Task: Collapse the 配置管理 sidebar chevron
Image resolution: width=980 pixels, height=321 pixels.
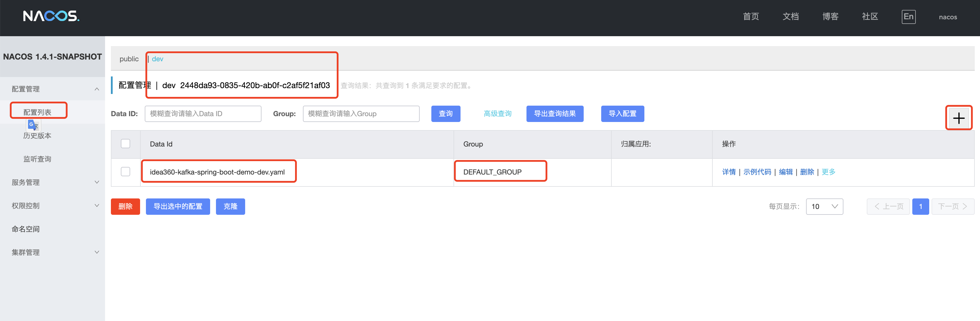Action: point(97,89)
